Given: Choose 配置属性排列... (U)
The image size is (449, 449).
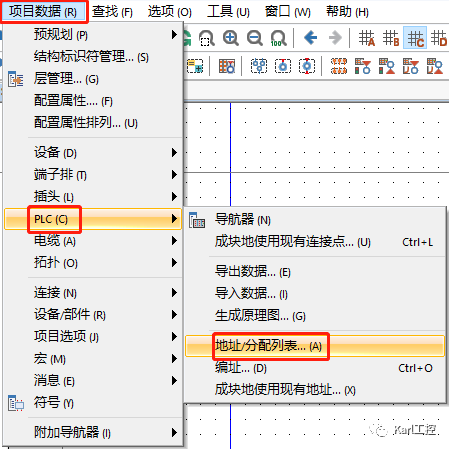Looking at the screenshot, I should tap(93, 122).
